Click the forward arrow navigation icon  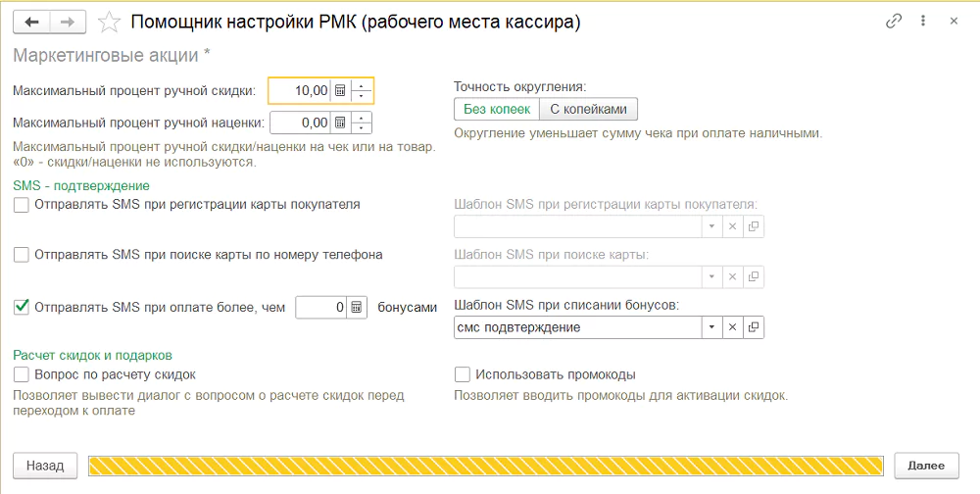68,23
